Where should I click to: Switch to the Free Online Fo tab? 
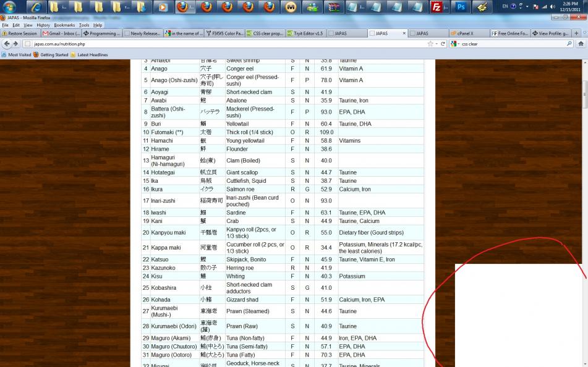[510, 33]
